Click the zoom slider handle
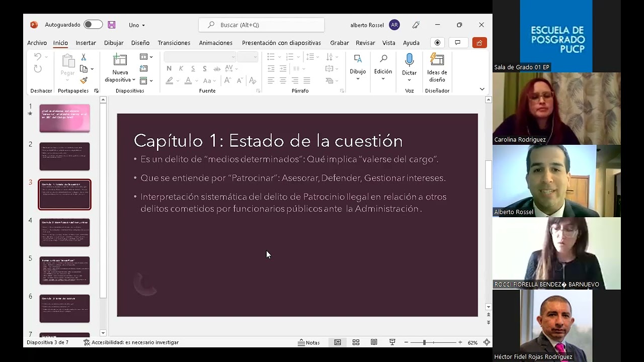Image resolution: width=644 pixels, height=362 pixels. 424,342
